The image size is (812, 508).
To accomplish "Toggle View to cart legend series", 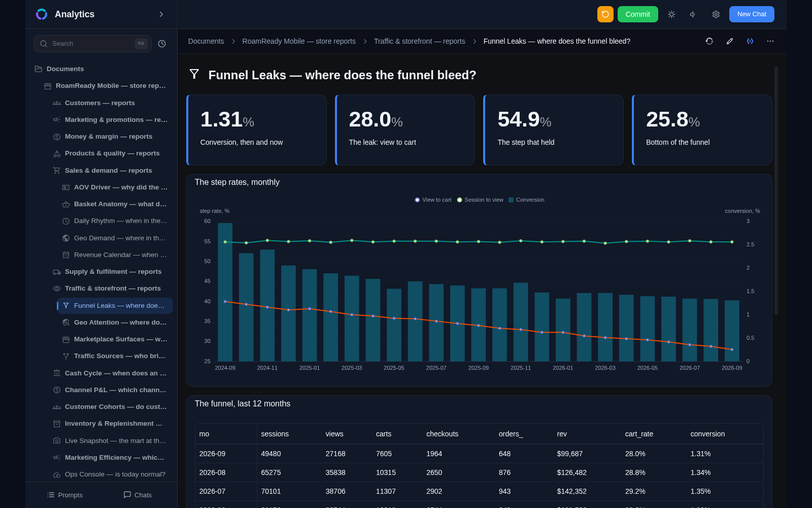I will 433,200.
